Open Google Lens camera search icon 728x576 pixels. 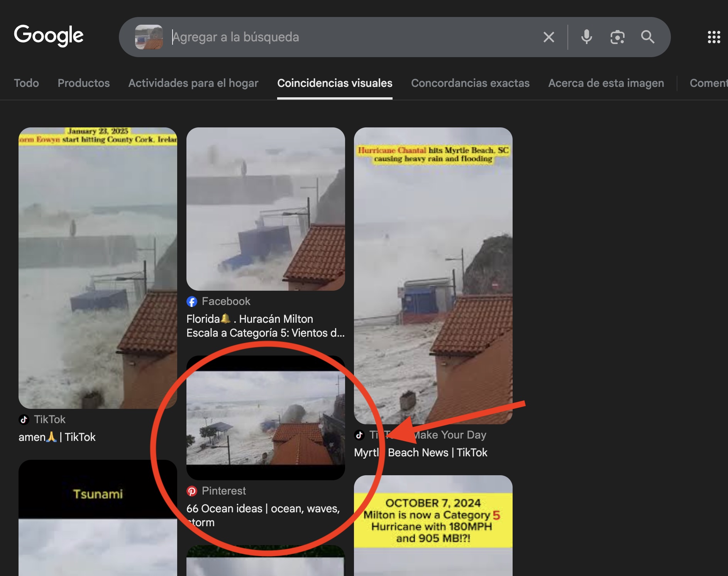tap(617, 37)
